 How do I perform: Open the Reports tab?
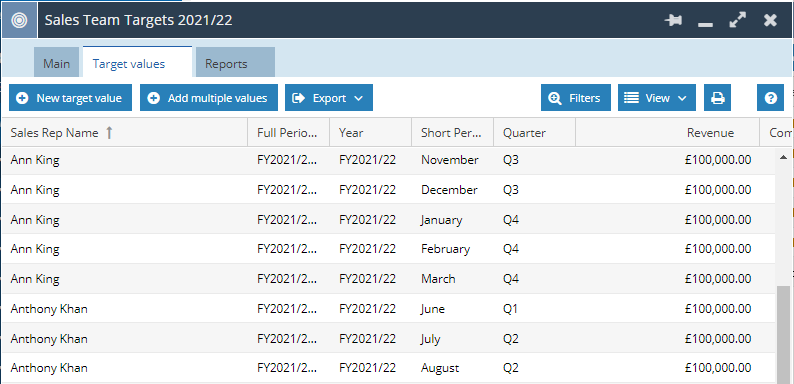(x=235, y=62)
